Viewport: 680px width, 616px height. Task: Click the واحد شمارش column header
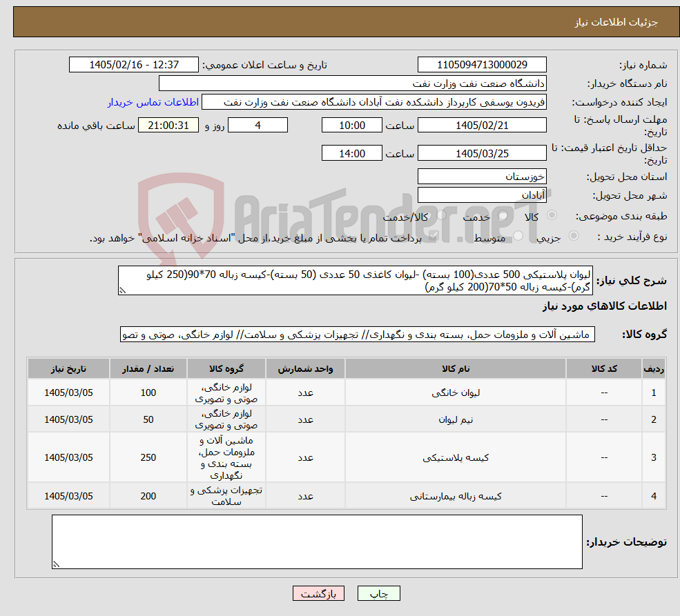click(x=305, y=368)
